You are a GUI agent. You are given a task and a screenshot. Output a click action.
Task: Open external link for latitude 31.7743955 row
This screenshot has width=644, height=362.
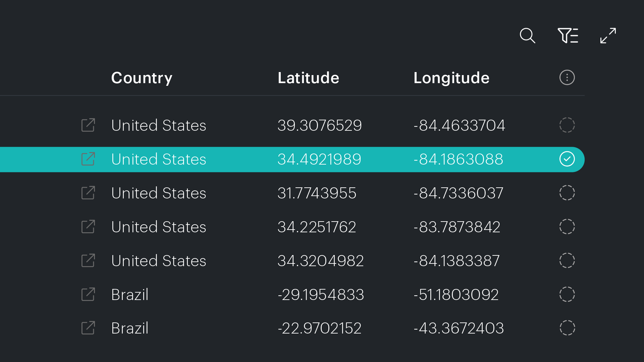88,193
